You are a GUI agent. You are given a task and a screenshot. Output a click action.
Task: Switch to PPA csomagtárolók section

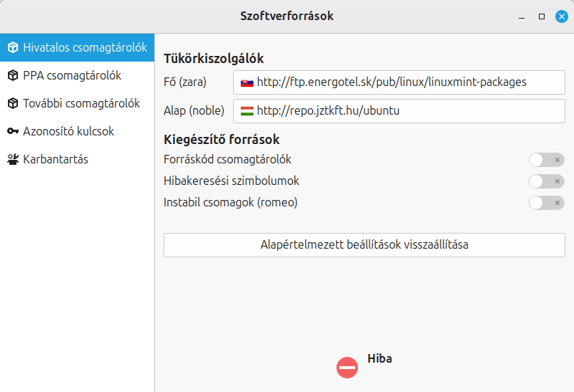(72, 75)
